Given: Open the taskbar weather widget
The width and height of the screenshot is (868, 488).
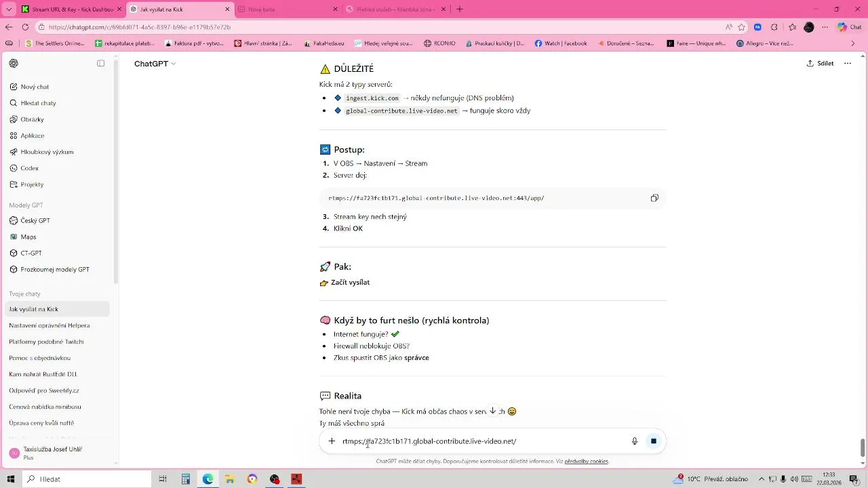Looking at the screenshot, I should (x=709, y=479).
